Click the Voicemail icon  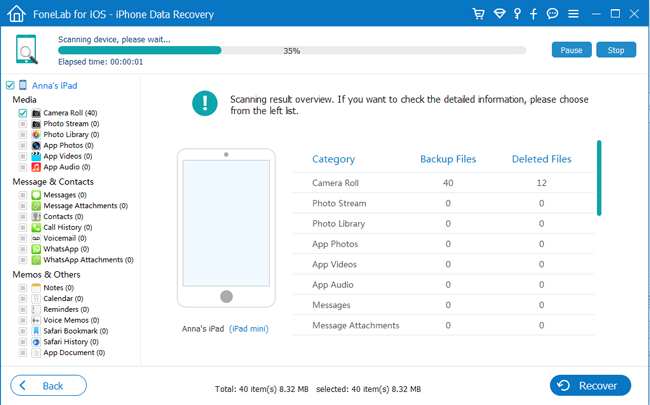(36, 238)
